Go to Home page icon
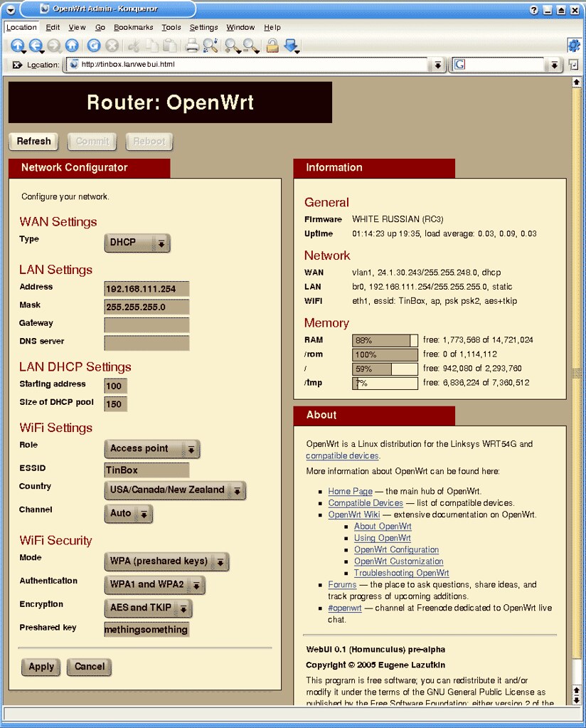The width and height of the screenshot is (586, 728). click(71, 46)
